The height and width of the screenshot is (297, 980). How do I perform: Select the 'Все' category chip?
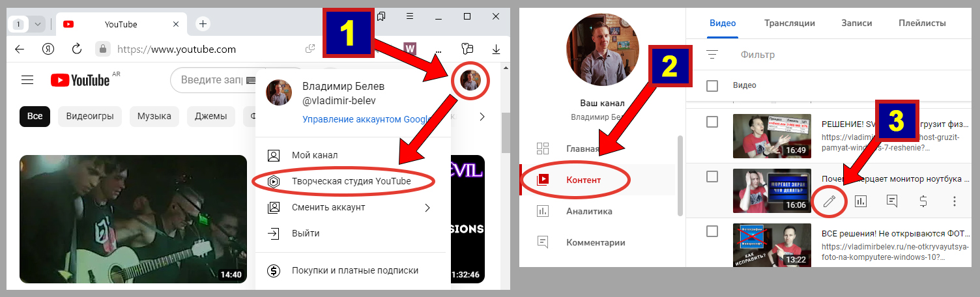[35, 117]
